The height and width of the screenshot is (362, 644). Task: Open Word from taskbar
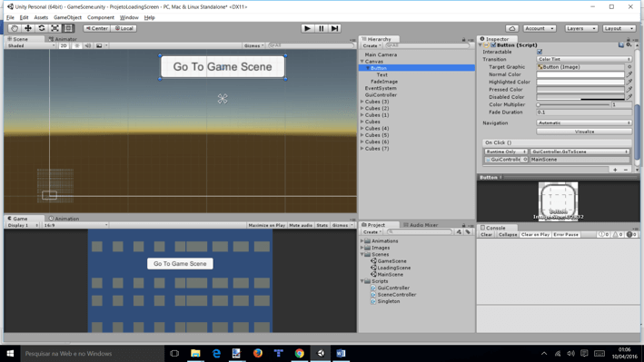(x=341, y=354)
